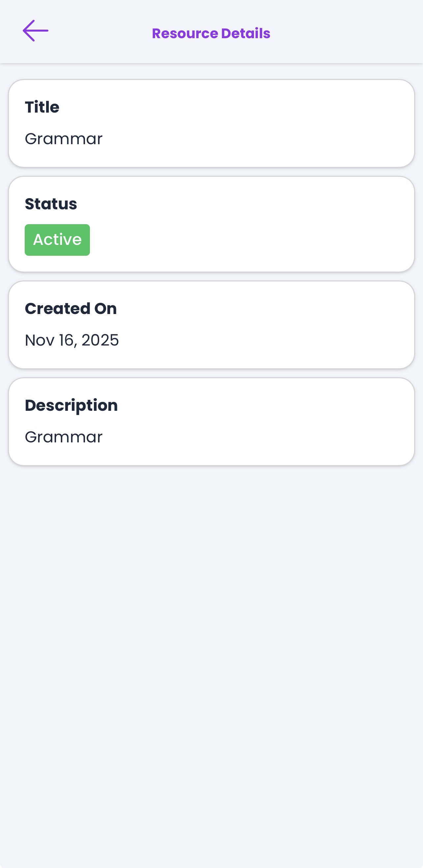Click the bold Status field label
This screenshot has width=423, height=868.
coord(51,204)
